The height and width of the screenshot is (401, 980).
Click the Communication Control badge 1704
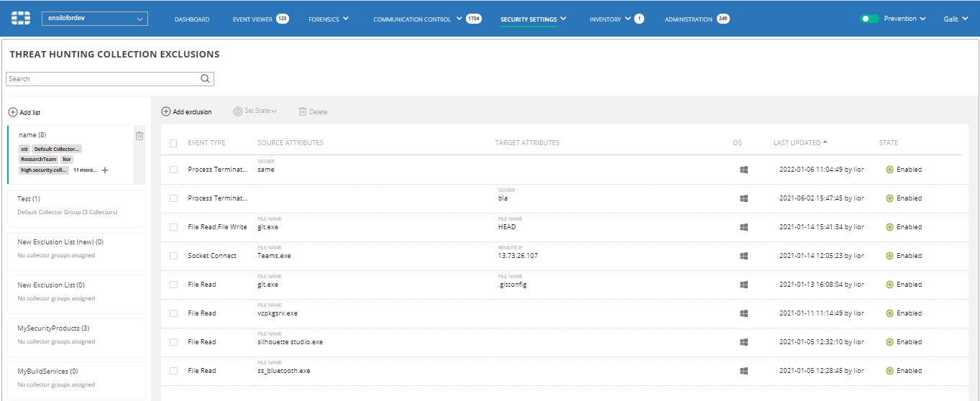(474, 19)
